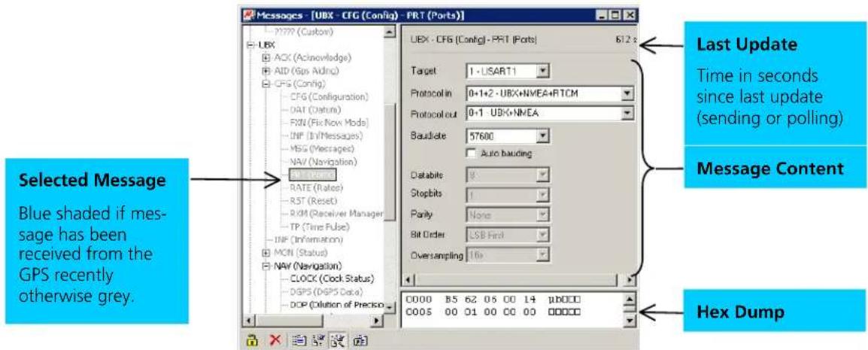Enable the Auto bauding checkbox

click(x=472, y=154)
